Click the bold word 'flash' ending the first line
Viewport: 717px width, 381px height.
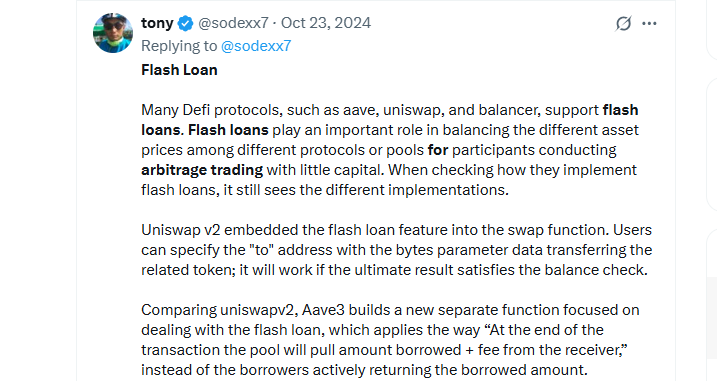click(x=621, y=110)
